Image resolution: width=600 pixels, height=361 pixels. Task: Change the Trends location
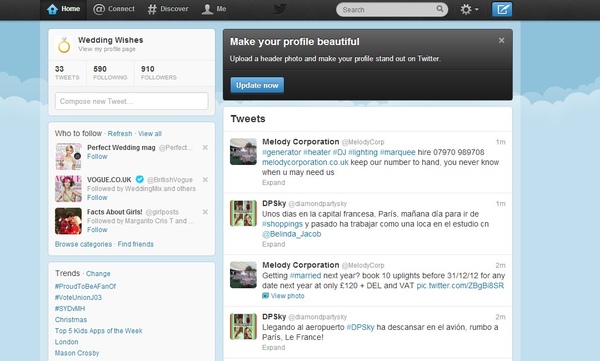[98, 274]
